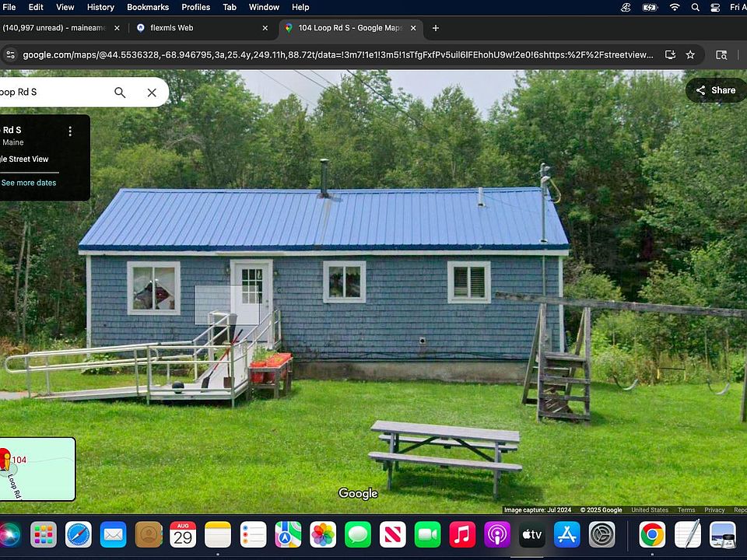This screenshot has width=747, height=560.
Task: Open the three-dot menu in the address panel
Action: tap(70, 131)
